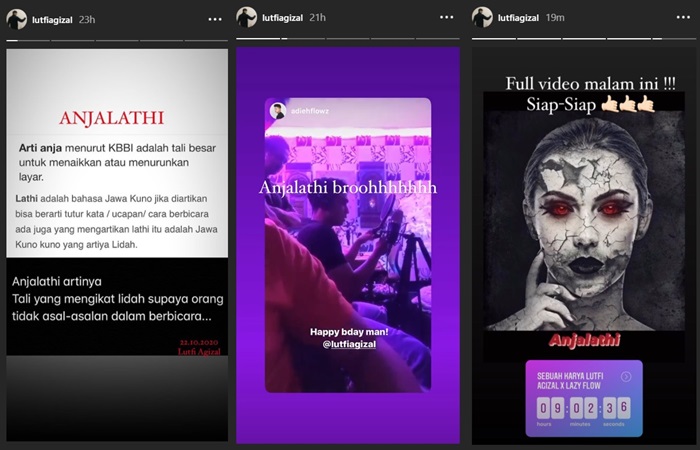Open profile picture in the 21h story

246,17
